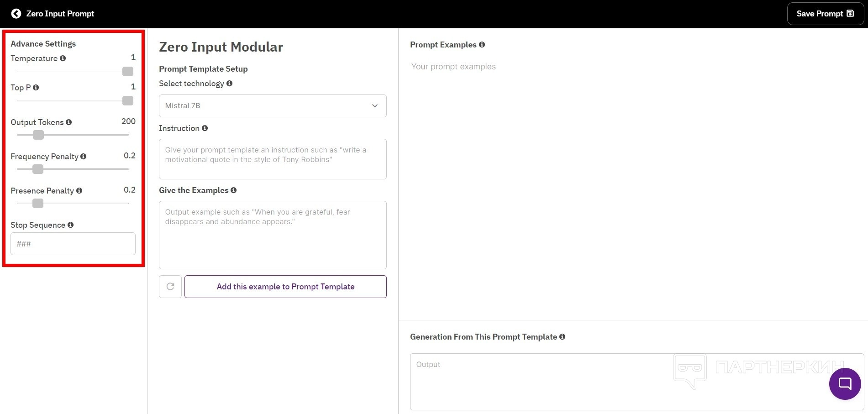Click the Presence Penalty info icon

(x=79, y=191)
